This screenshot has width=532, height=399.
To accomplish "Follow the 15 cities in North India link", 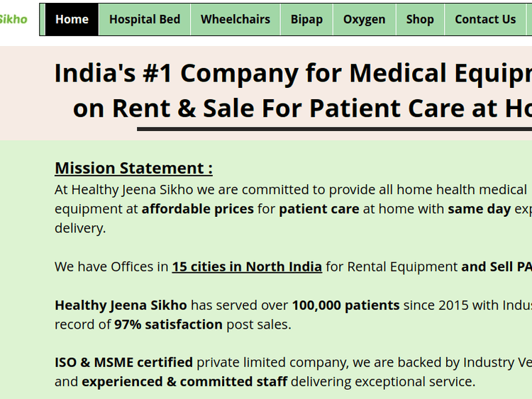I will coord(247,266).
